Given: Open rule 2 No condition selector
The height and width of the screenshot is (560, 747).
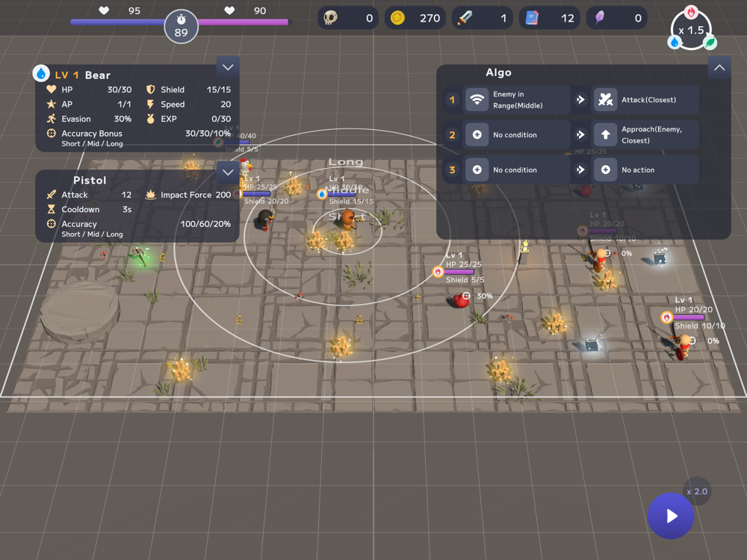Looking at the screenshot, I should pyautogui.click(x=517, y=134).
